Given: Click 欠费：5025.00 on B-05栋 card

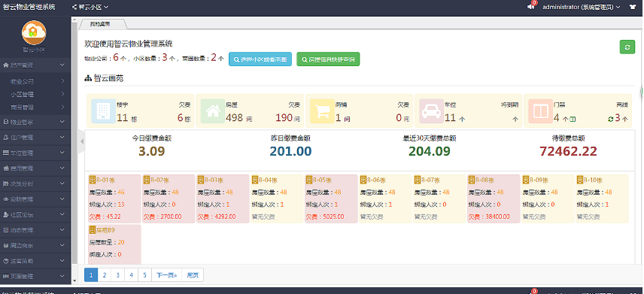Looking at the screenshot, I should click(x=324, y=217).
